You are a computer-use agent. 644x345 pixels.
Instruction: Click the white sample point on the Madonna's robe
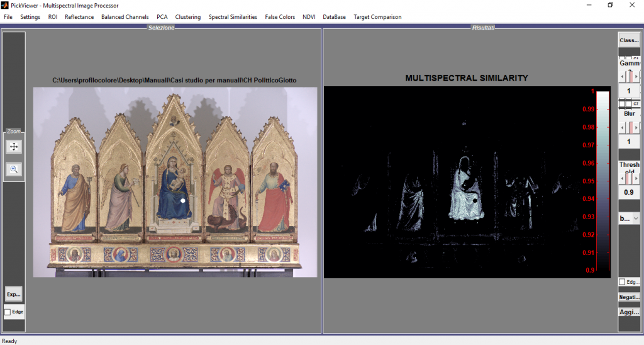183,201
